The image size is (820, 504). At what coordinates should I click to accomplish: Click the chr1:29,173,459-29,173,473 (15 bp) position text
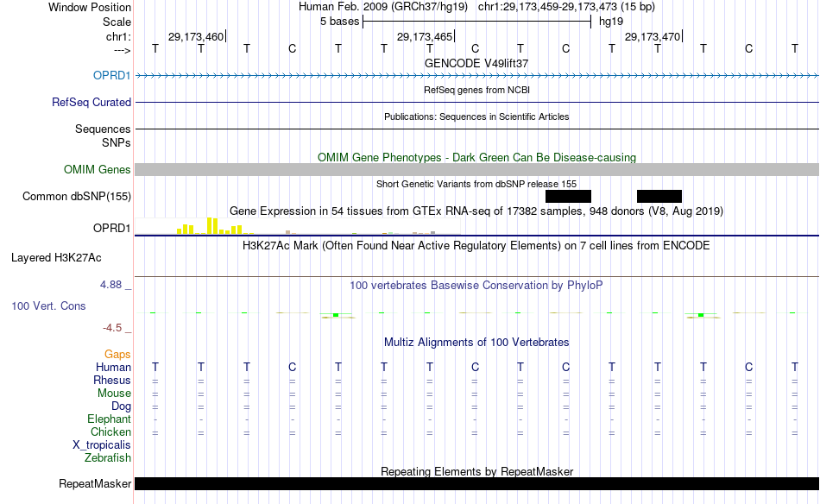pos(566,7)
